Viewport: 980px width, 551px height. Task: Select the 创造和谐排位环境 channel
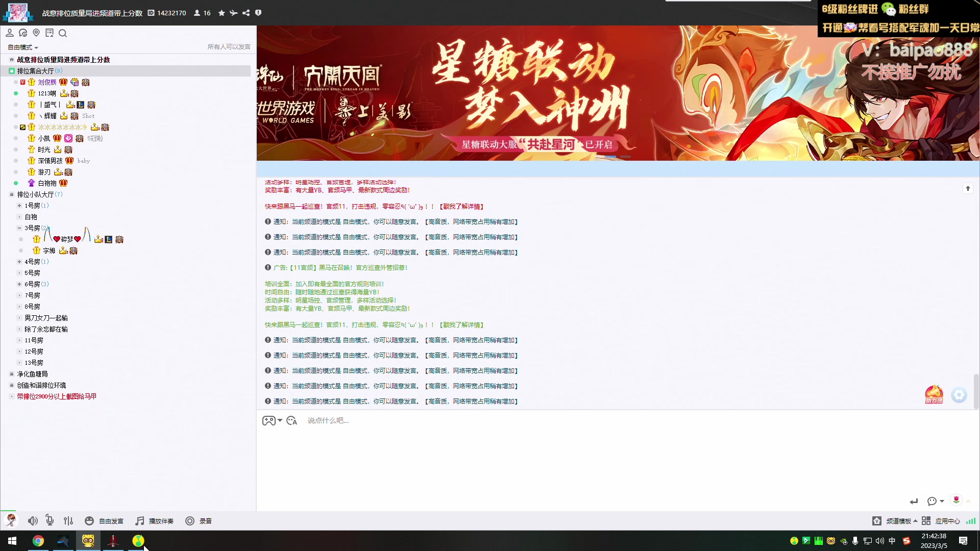41,385
